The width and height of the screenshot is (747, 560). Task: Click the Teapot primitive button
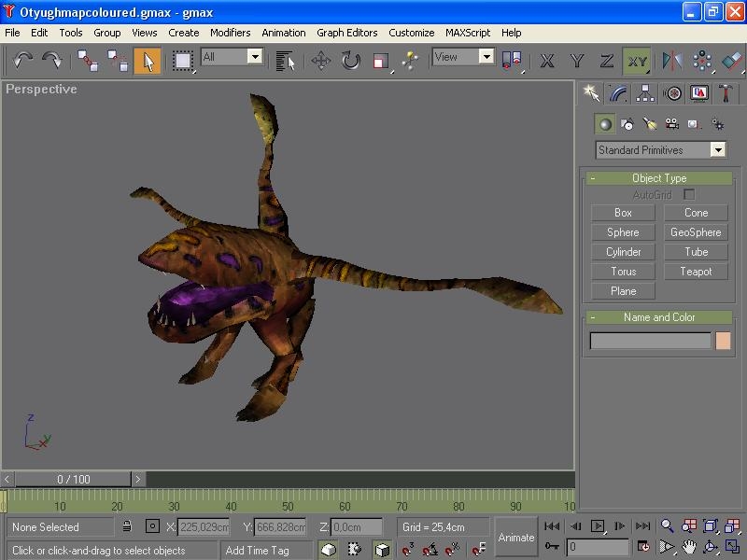tap(696, 272)
